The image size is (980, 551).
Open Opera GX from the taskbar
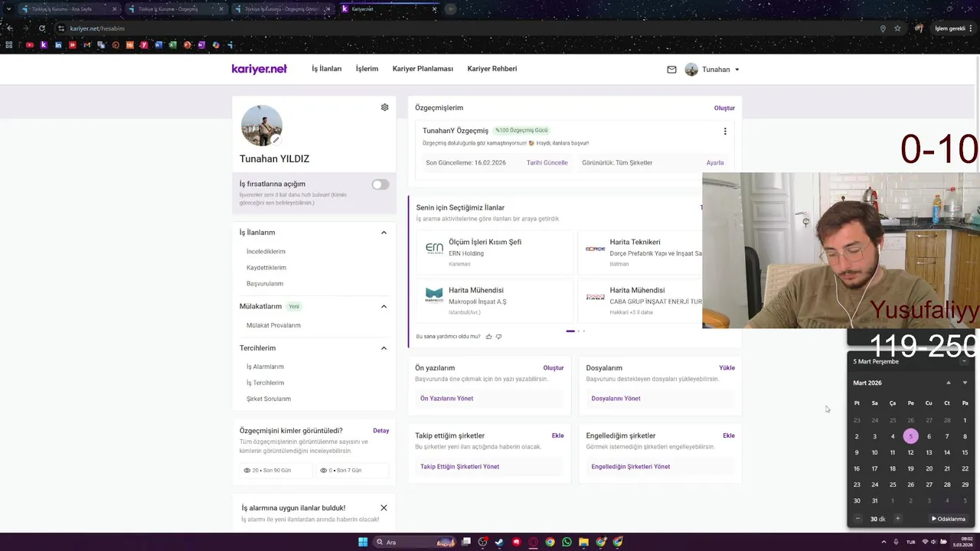533,542
